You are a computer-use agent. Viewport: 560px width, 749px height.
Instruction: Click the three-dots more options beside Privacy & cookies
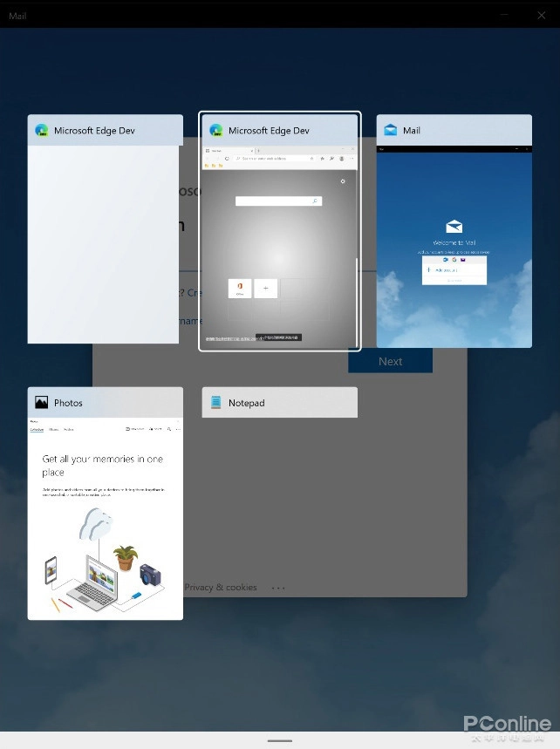(278, 588)
